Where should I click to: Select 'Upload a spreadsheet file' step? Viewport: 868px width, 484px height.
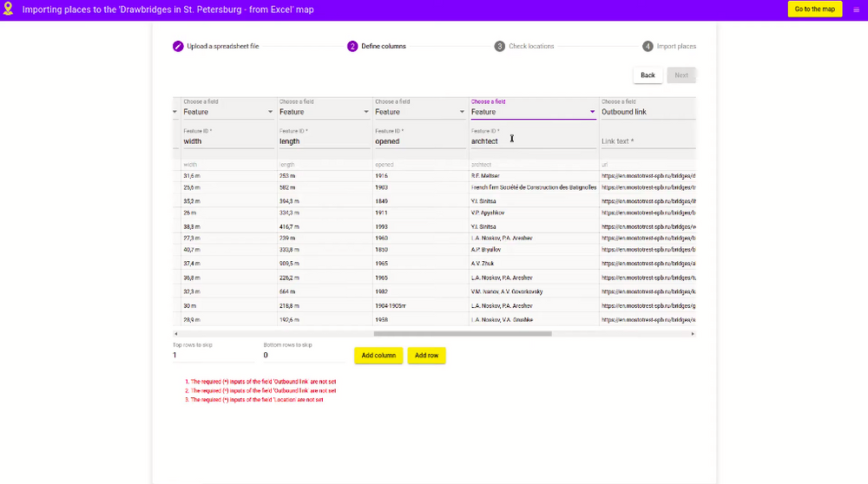pyautogui.click(x=223, y=46)
